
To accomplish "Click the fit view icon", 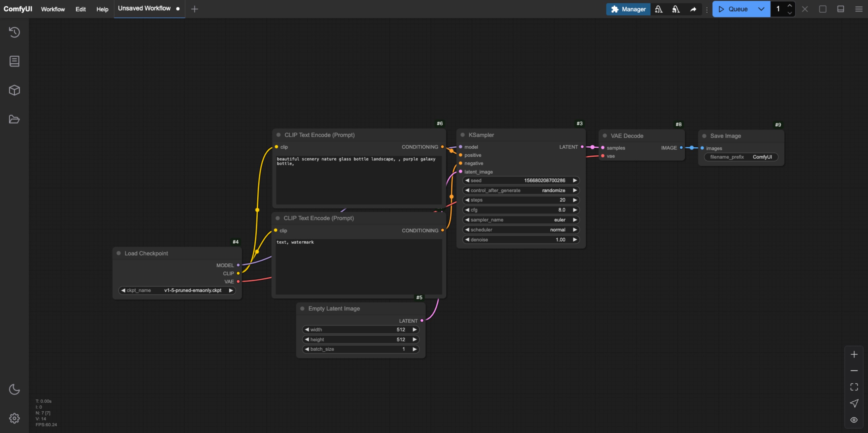I will (854, 387).
